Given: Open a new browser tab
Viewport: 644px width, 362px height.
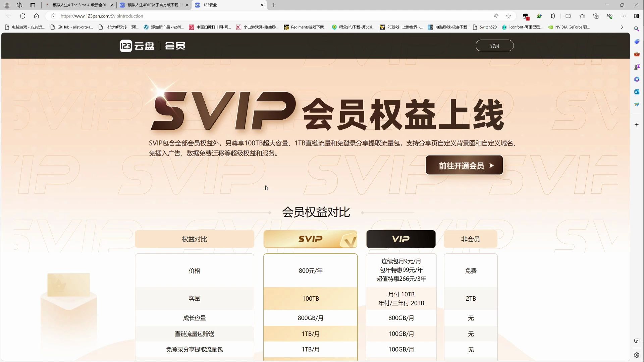Looking at the screenshot, I should click(274, 5).
